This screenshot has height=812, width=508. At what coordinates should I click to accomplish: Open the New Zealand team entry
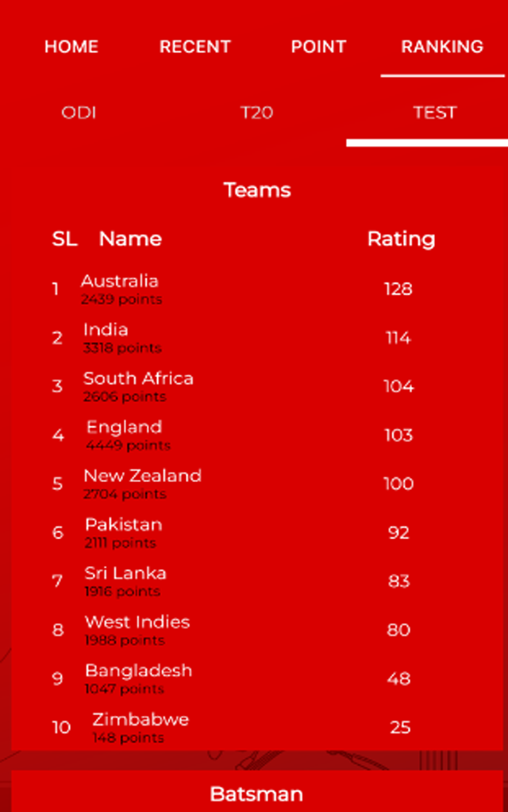(x=257, y=484)
